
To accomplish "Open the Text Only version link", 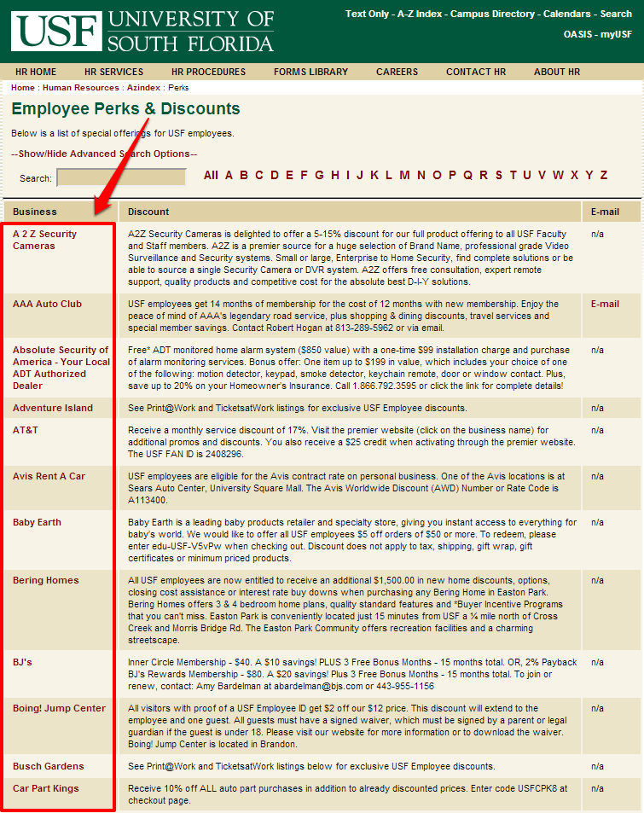I will 367,14.
